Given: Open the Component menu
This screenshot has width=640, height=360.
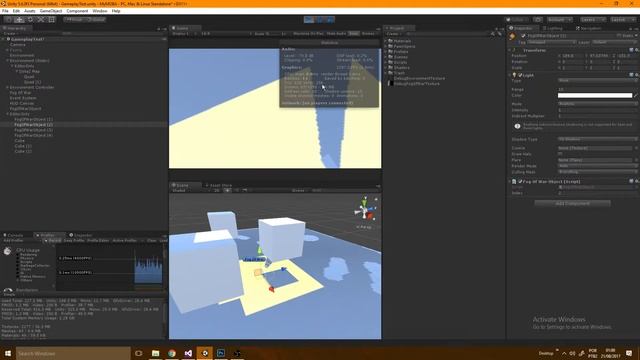Looking at the screenshot, I should coord(77,11).
